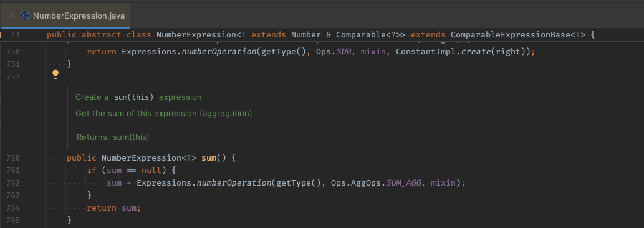The width and height of the screenshot is (644, 228).
Task: Click line number 762 in gutter
Action: coord(13,182)
